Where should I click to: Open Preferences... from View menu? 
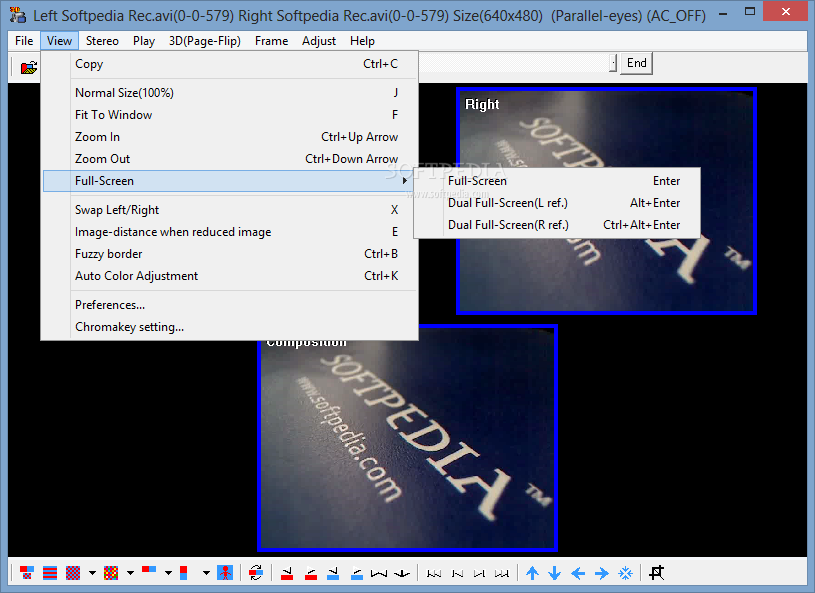(x=230, y=305)
